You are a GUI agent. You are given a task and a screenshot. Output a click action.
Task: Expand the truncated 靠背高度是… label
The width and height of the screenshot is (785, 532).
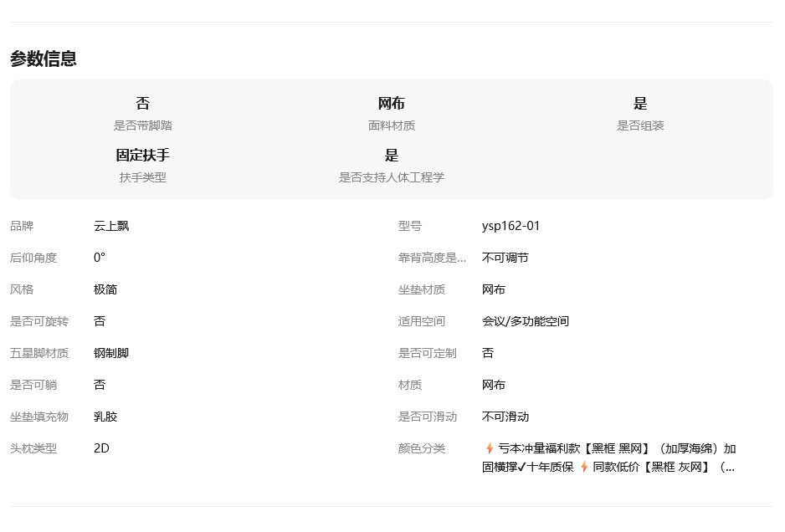433,258
